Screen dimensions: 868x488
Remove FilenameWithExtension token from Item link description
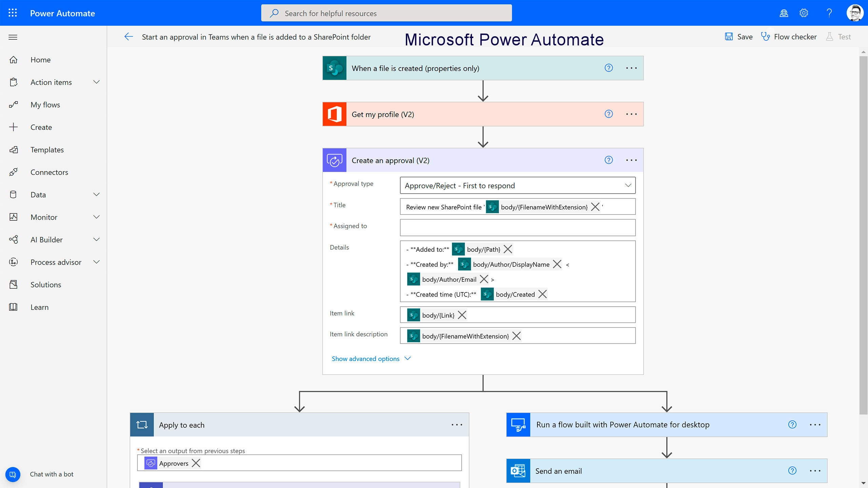coord(516,336)
